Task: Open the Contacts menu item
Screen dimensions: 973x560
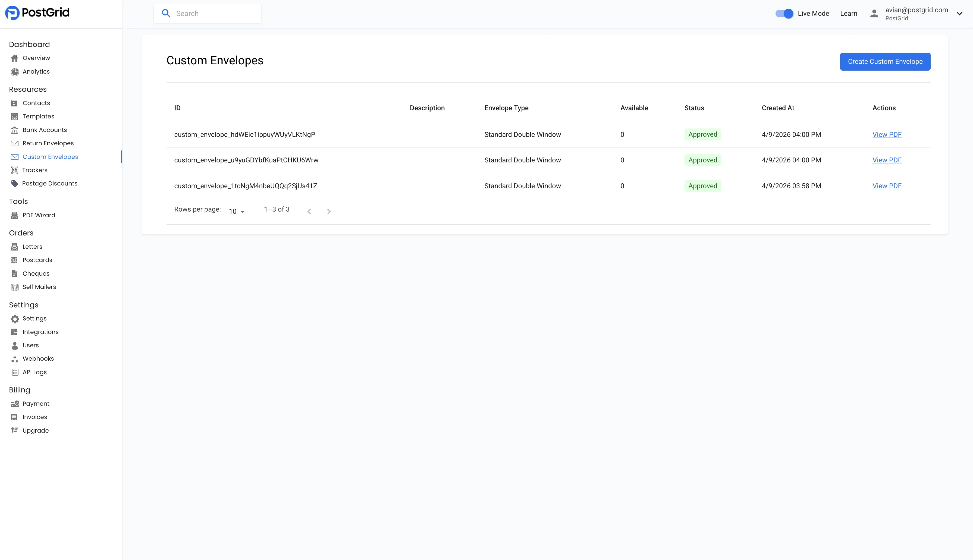Action: click(36, 103)
